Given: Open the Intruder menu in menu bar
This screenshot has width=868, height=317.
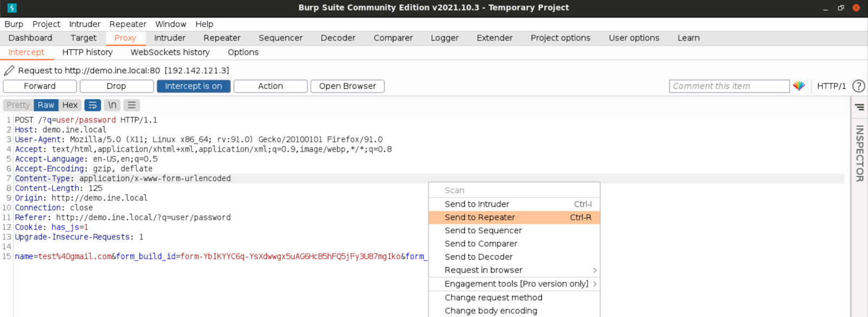Looking at the screenshot, I should tap(85, 24).
